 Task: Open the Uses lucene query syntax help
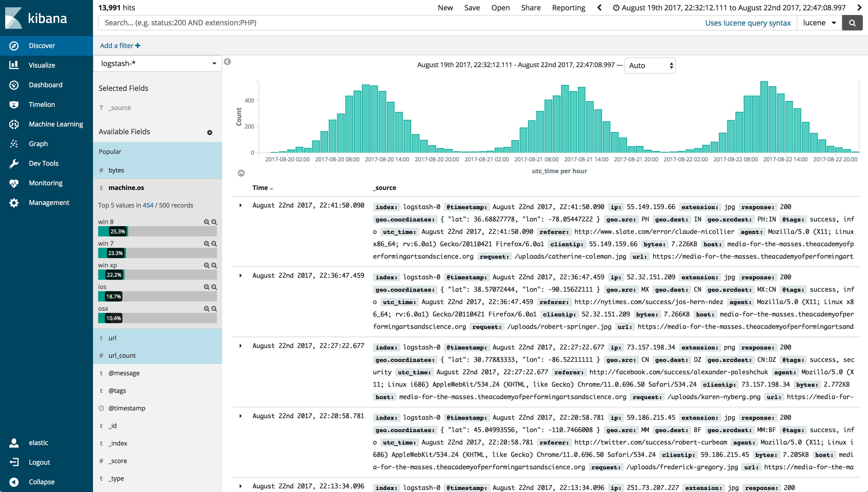pos(748,23)
